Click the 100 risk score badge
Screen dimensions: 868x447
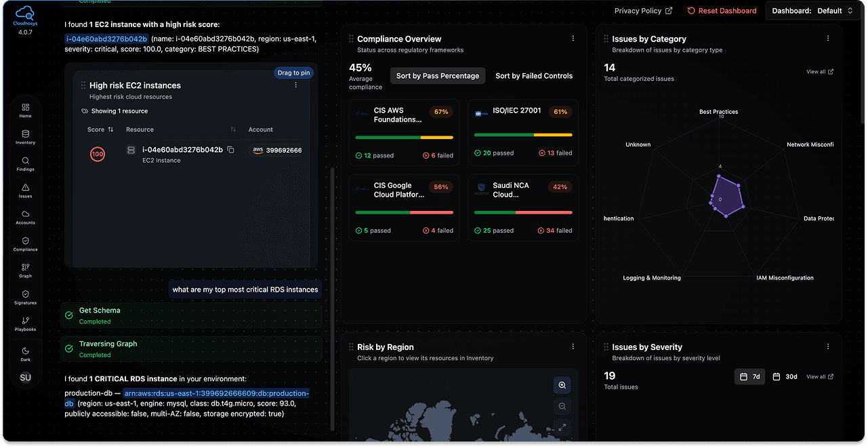click(x=98, y=155)
